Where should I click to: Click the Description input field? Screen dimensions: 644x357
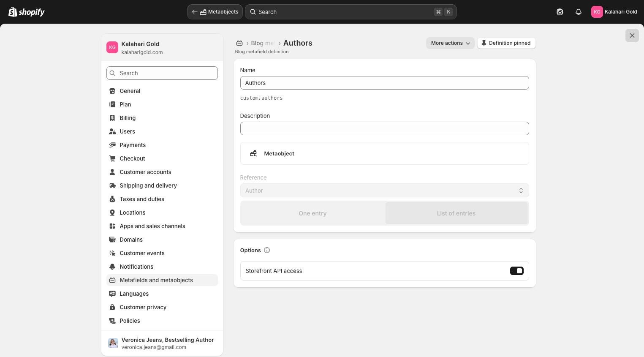point(384,128)
